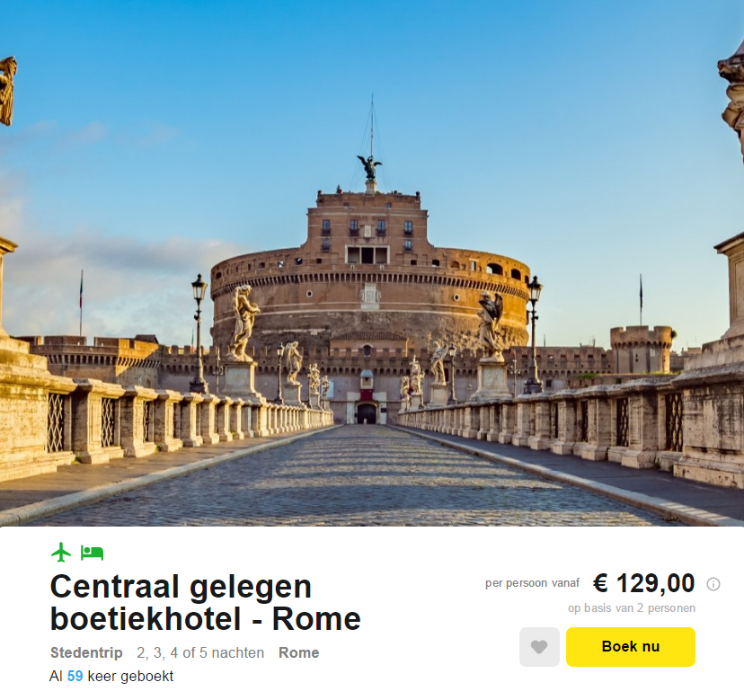Click the keer geboekt text
744x700 pixels.
click(x=130, y=676)
